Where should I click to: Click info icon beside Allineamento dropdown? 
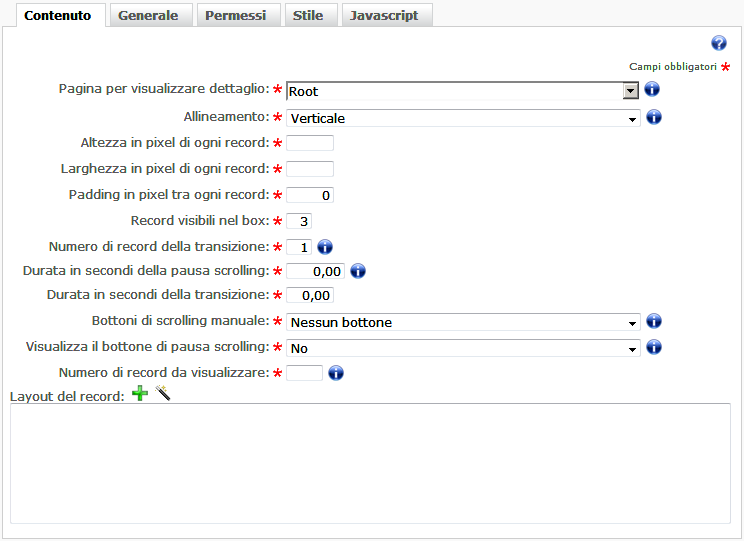click(x=654, y=118)
